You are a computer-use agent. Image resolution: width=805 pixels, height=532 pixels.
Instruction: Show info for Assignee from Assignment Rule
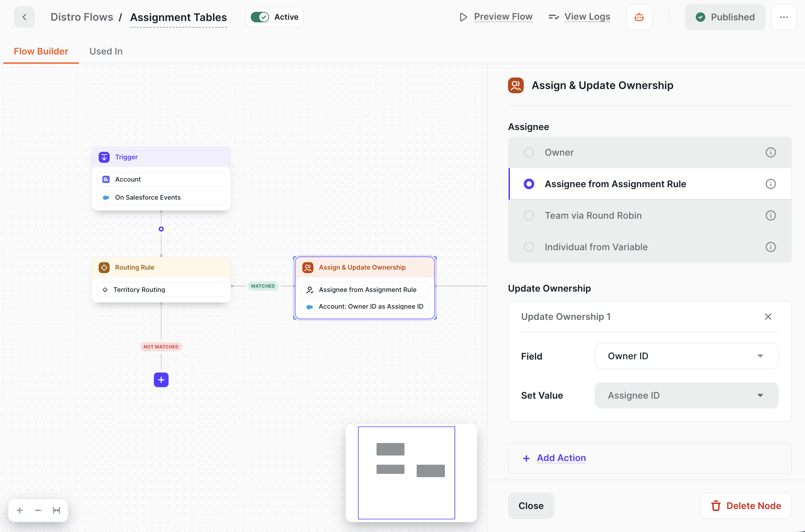pyautogui.click(x=770, y=184)
